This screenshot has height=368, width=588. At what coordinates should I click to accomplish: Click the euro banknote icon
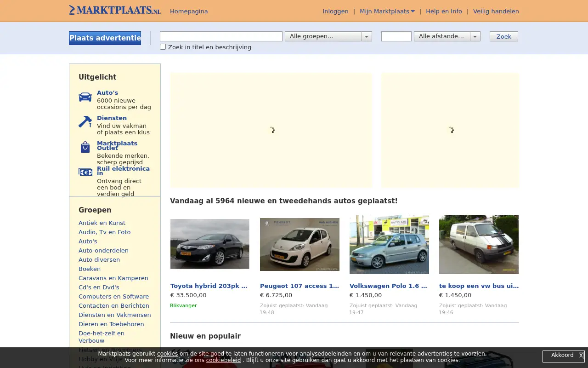[85, 172]
